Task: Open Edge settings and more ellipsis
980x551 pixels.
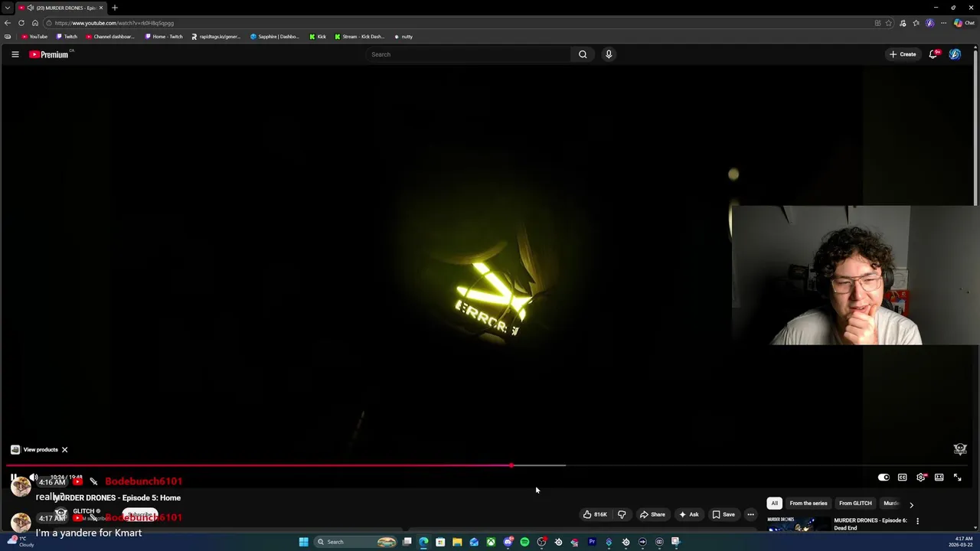Action: click(x=944, y=23)
